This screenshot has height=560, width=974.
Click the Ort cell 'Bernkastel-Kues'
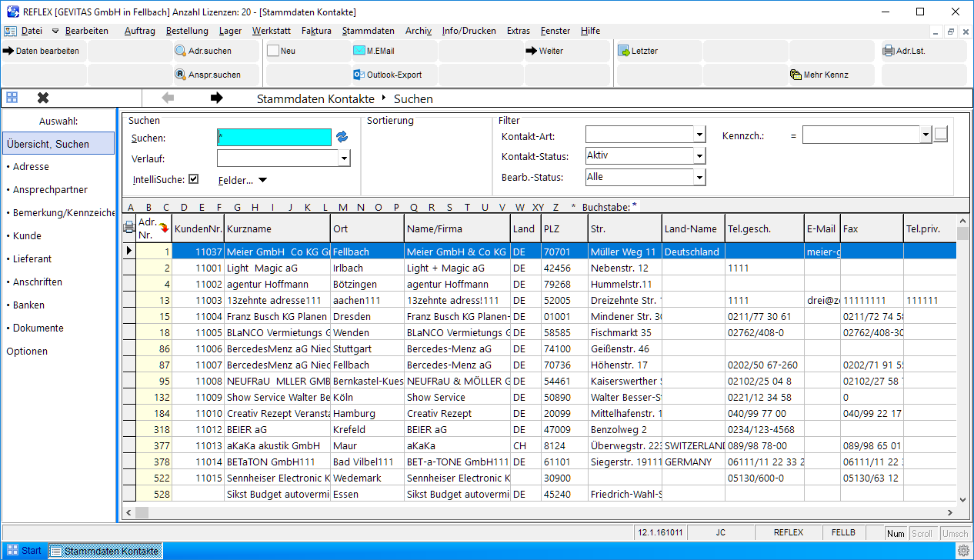367,381
